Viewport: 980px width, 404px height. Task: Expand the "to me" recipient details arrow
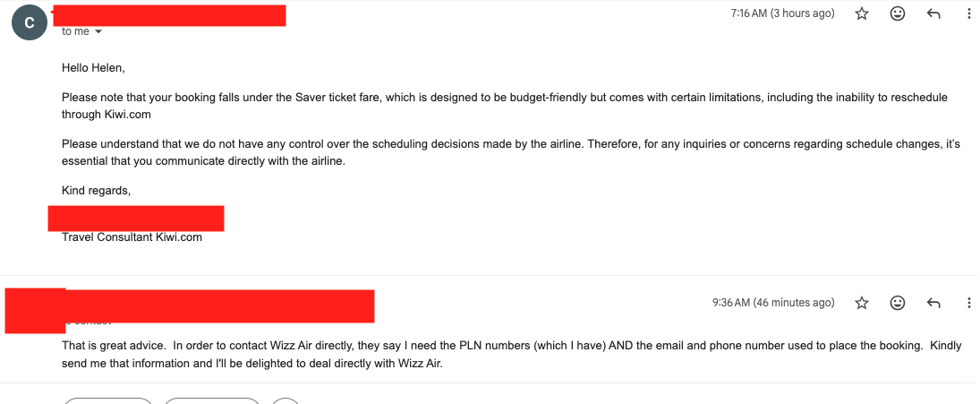point(98,32)
